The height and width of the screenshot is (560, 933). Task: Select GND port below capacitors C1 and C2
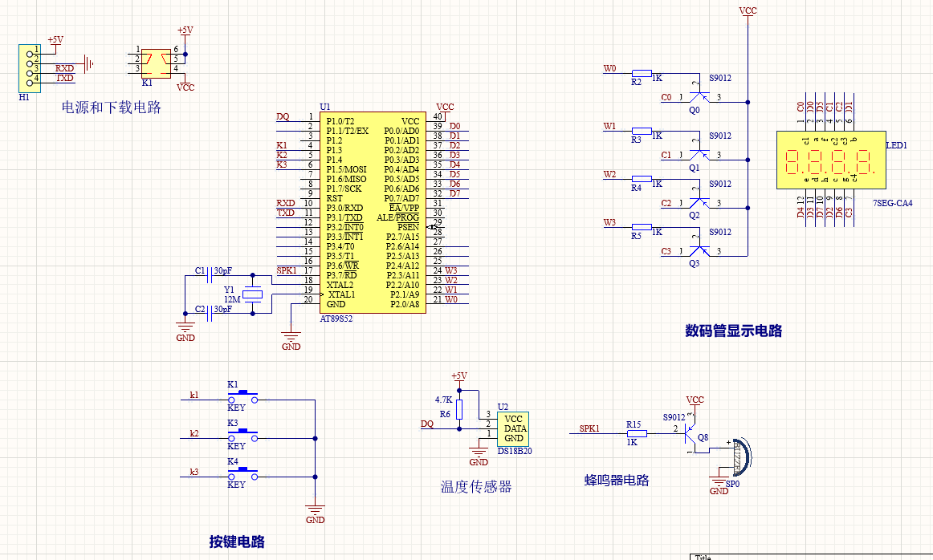(185, 331)
